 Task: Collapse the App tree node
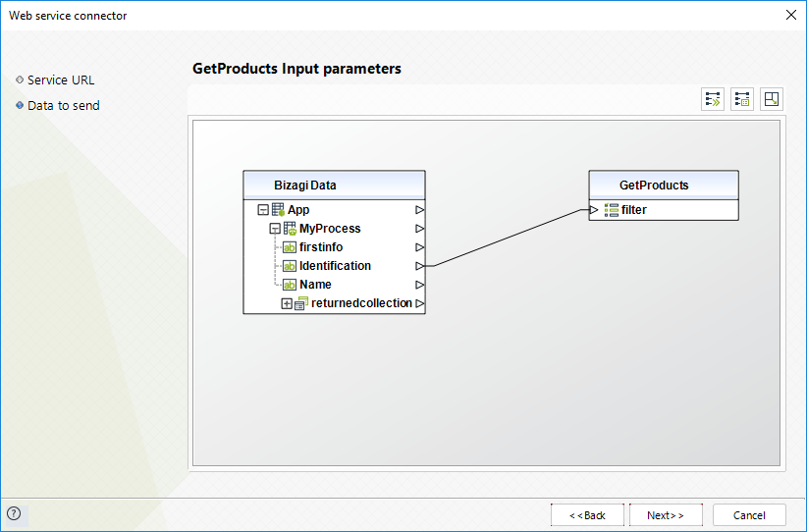point(263,210)
